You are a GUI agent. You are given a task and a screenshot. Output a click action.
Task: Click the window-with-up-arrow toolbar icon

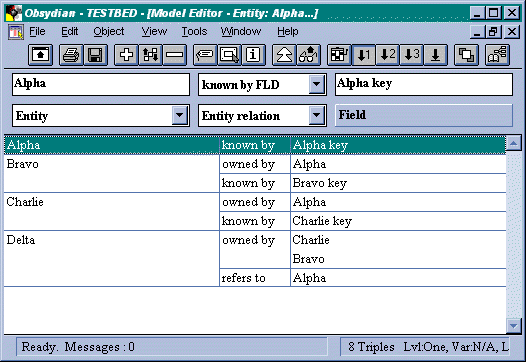40,55
